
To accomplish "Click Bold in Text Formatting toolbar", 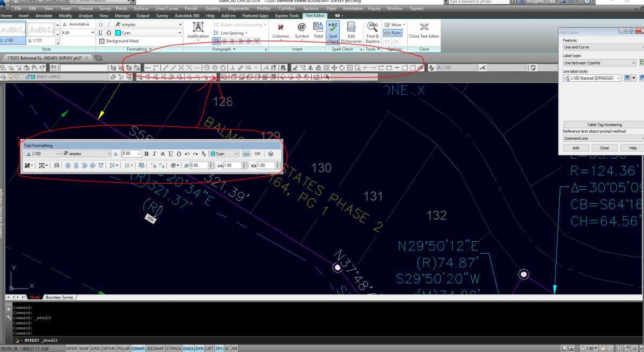I will (147, 154).
